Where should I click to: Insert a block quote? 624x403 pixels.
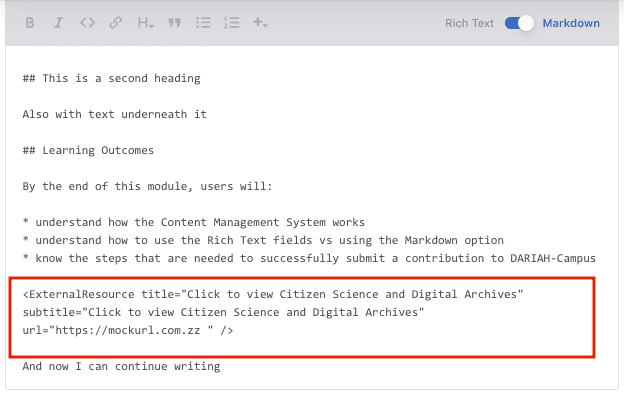coord(174,23)
